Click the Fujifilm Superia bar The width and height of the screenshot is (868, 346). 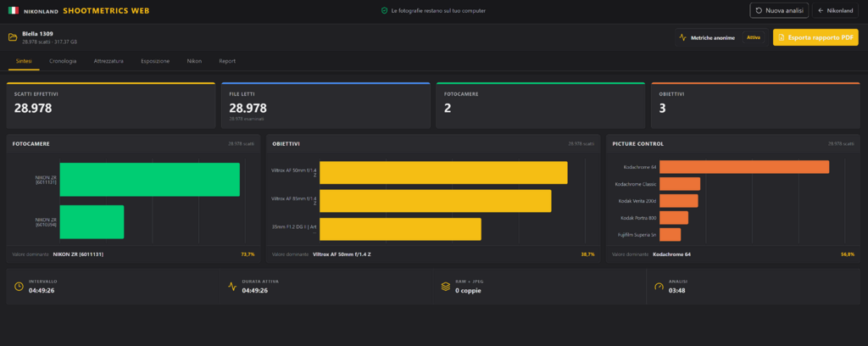coord(670,235)
